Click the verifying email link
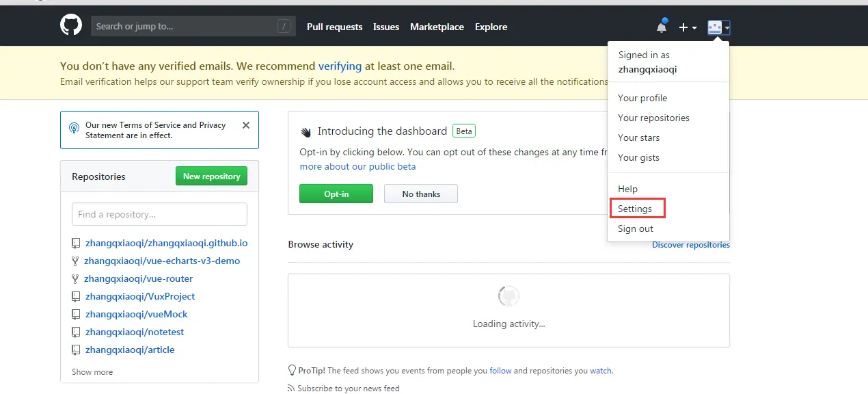Viewport: 868px width, 394px height. tap(340, 66)
